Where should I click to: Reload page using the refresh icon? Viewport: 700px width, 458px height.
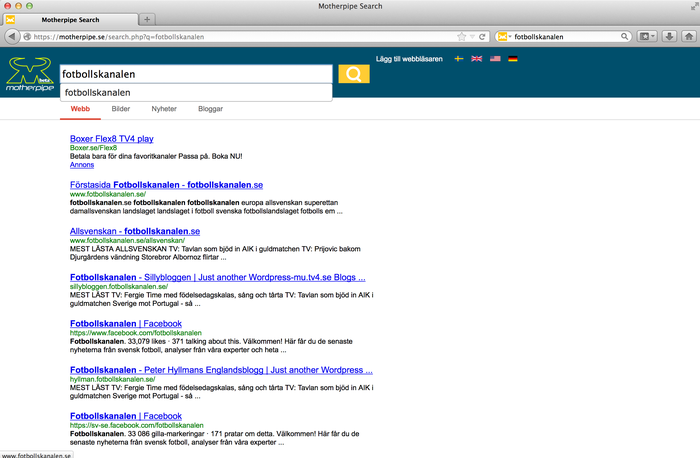[482, 37]
